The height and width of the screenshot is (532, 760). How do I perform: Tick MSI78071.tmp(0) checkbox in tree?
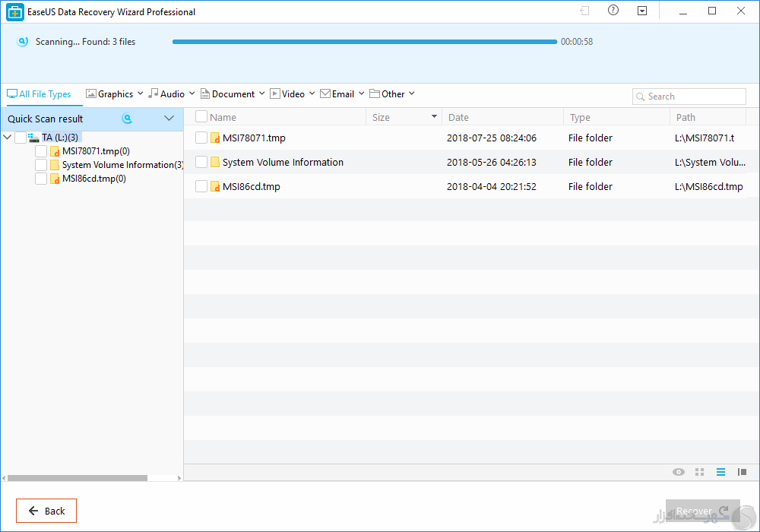[x=41, y=151]
